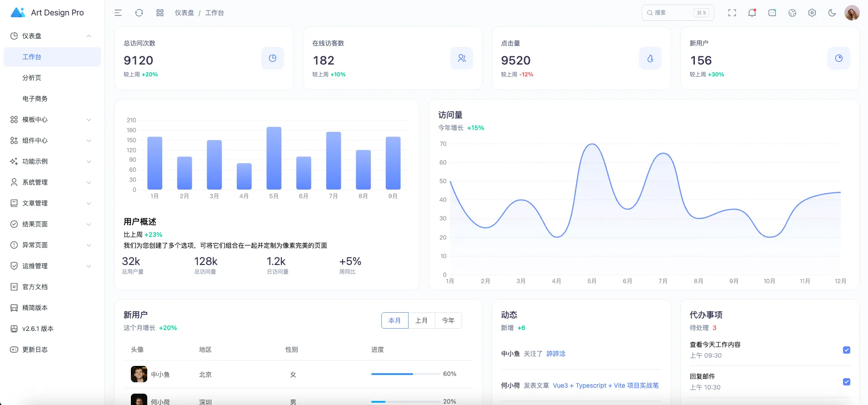Uncheck the 回复邮件 todo checkbox
Screen dimensions: 868x405
click(x=847, y=382)
